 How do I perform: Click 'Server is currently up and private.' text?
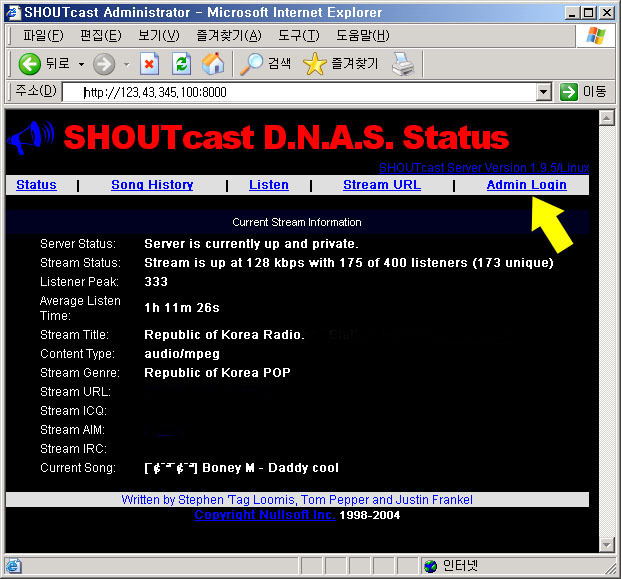coord(251,244)
